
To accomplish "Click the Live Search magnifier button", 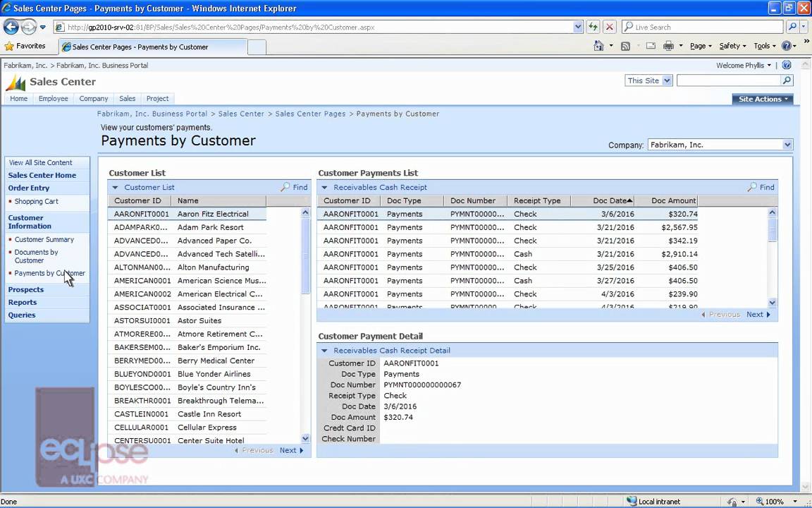I will [x=792, y=27].
